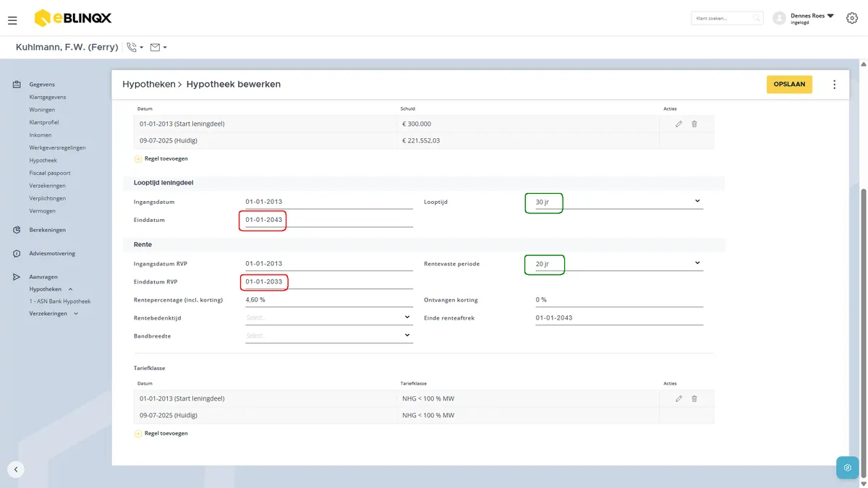This screenshot has width=868, height=488.
Task: Go to Werkgeversregelingen in the sidebar
Action: click(58, 147)
